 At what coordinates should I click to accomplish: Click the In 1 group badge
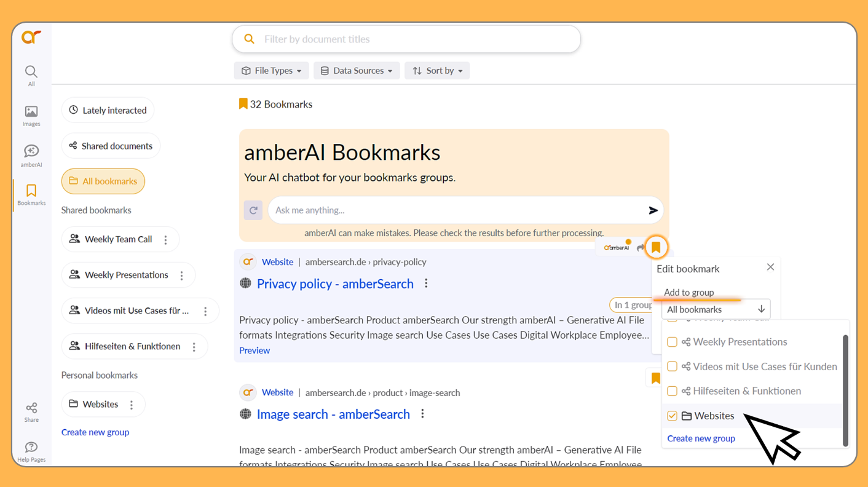pyautogui.click(x=632, y=305)
